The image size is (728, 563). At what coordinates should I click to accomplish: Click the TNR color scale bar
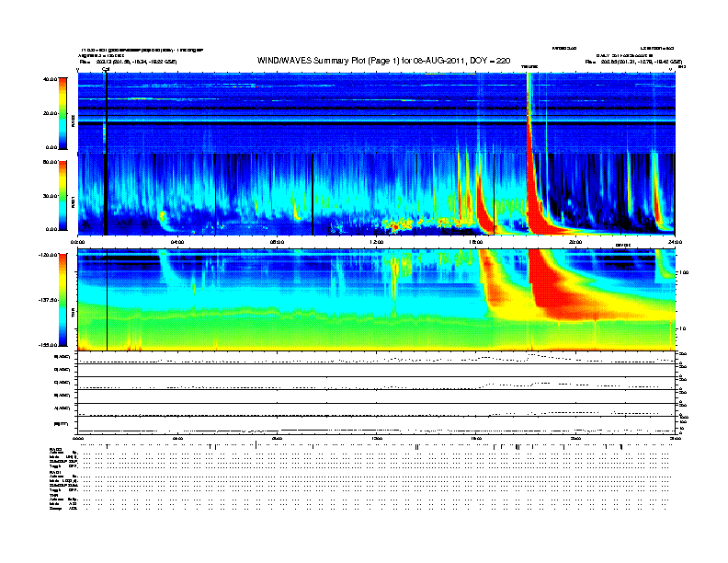click(x=63, y=300)
